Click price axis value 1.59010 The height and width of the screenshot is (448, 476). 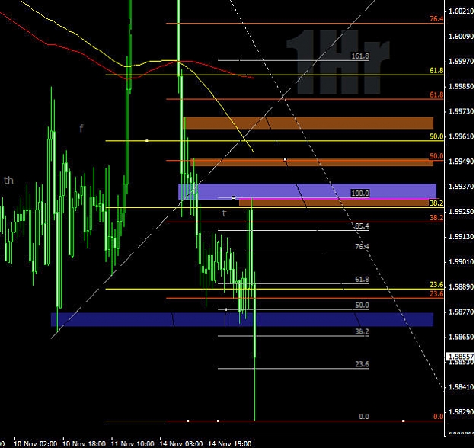click(x=461, y=262)
